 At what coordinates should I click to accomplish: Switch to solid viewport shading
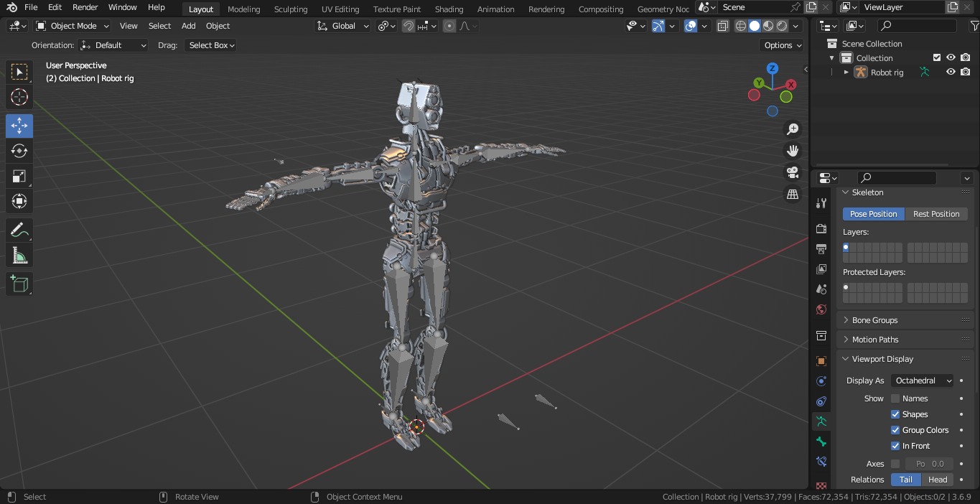[x=755, y=26]
